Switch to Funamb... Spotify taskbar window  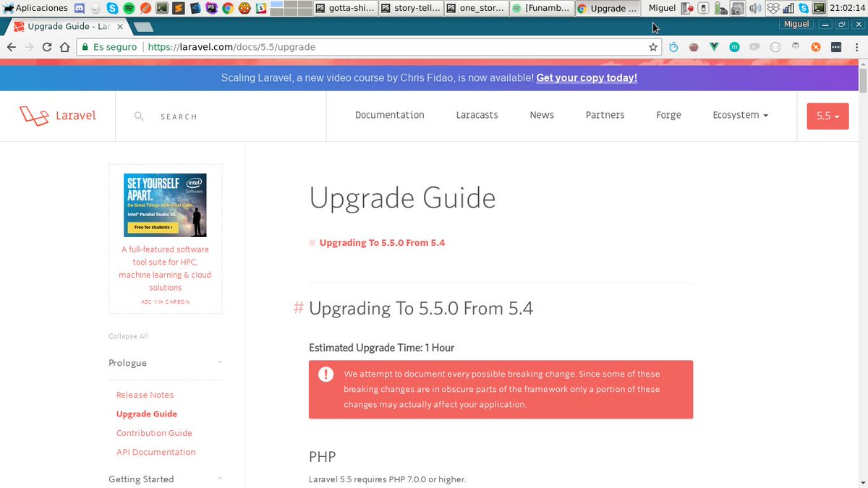[x=541, y=8]
